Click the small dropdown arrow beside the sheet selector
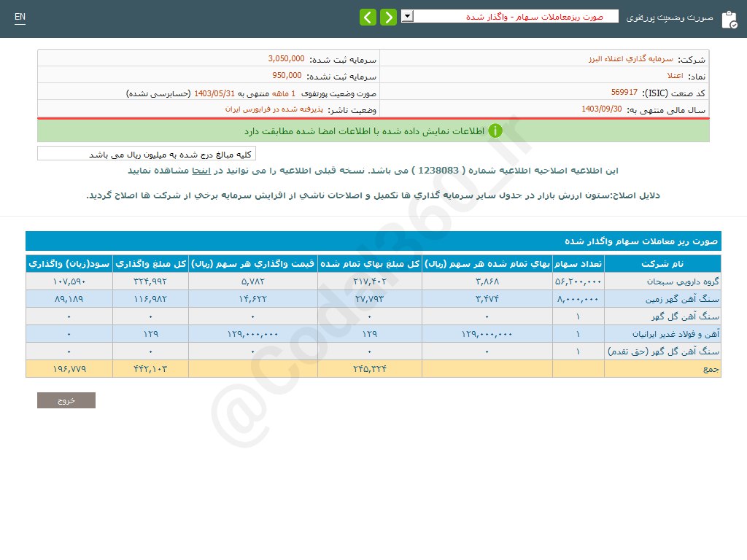This screenshot has width=747, height=560. pyautogui.click(x=406, y=15)
